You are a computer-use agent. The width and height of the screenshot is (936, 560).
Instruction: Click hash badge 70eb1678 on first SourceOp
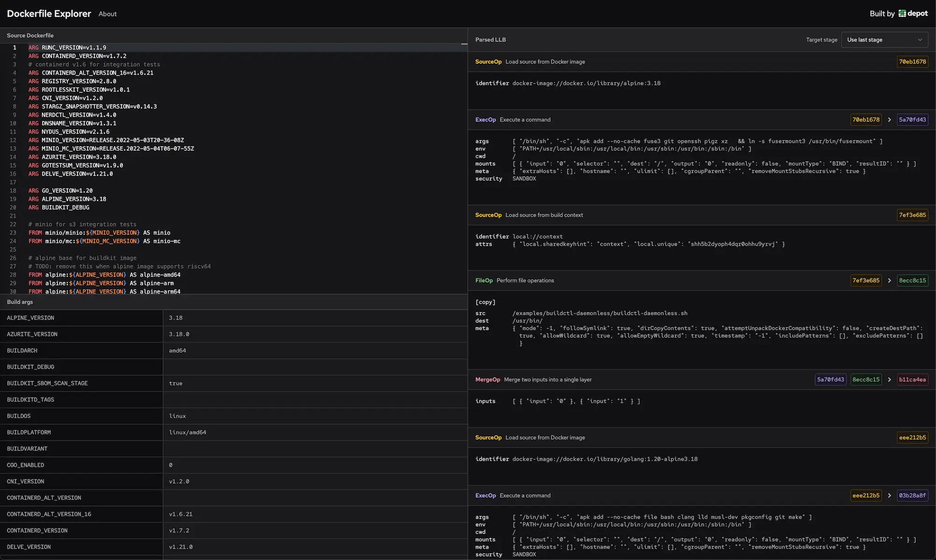(912, 61)
